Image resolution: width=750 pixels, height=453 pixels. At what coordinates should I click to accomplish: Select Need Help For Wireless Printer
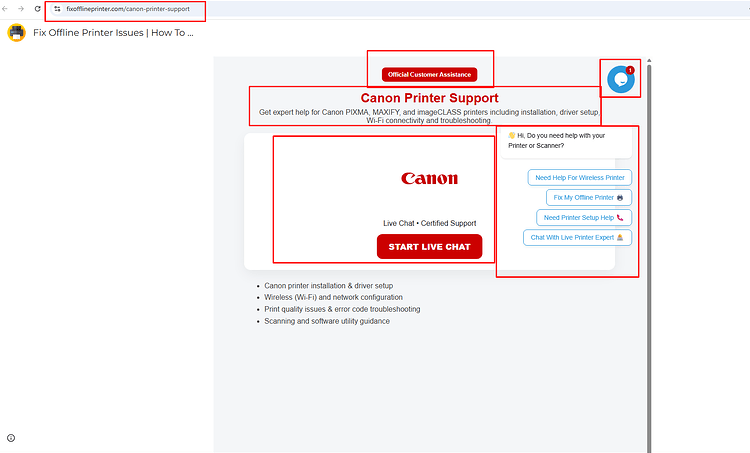(x=580, y=177)
